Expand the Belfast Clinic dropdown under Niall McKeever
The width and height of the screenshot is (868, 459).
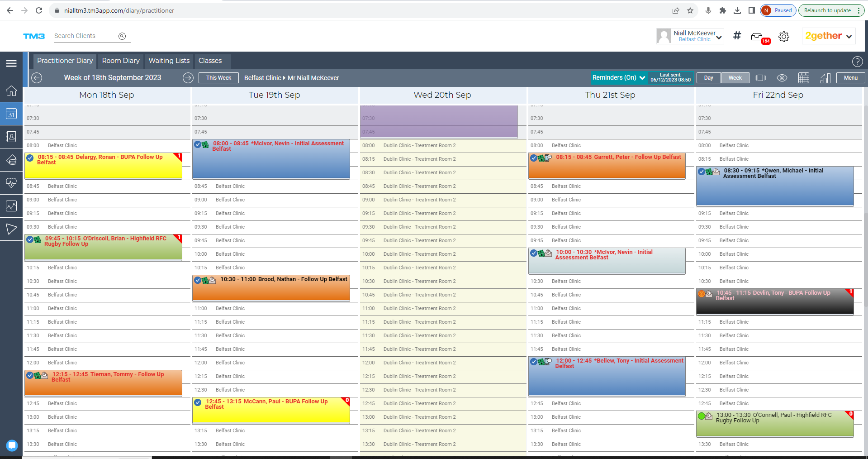click(719, 38)
